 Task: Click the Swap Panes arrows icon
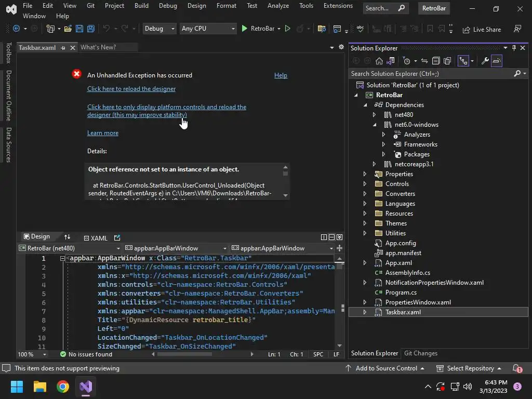[67, 237]
